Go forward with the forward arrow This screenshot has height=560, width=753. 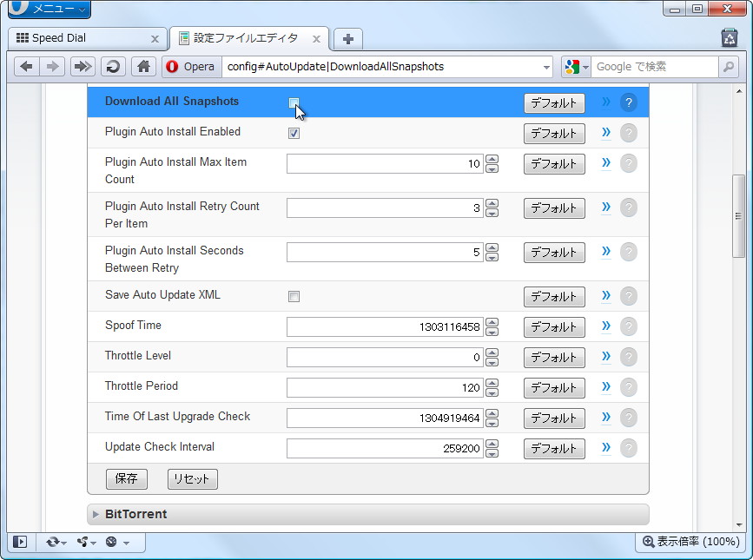pos(52,66)
